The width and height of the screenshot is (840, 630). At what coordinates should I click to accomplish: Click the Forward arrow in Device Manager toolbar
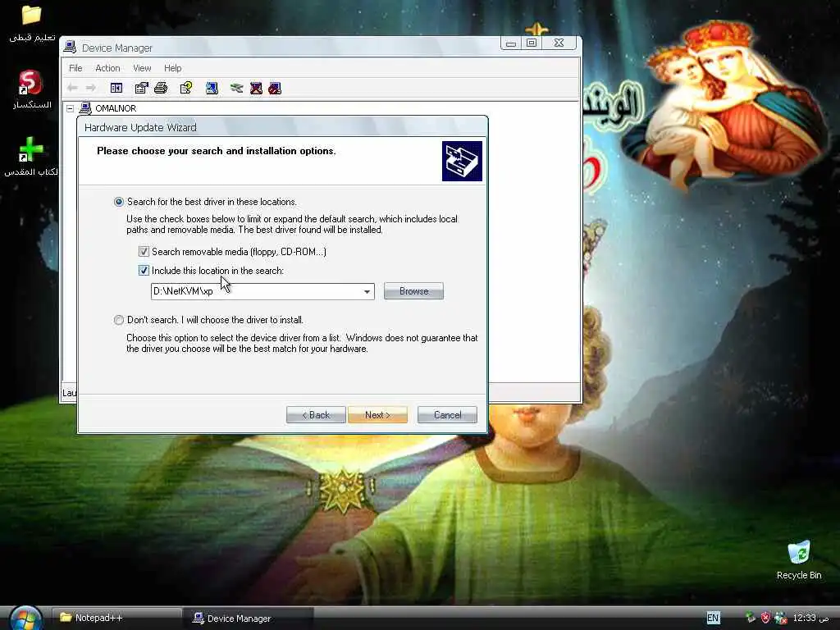pos(91,88)
